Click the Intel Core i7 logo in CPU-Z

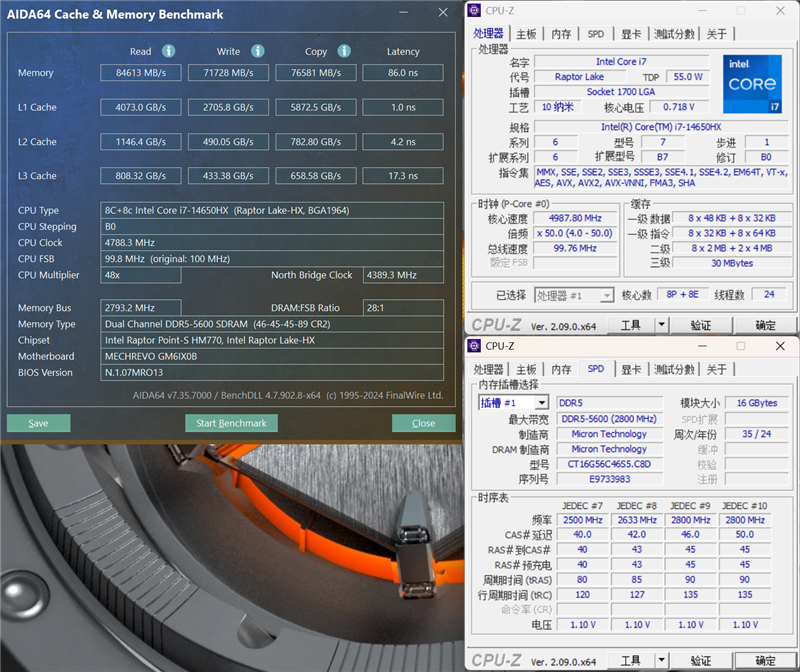click(x=752, y=84)
